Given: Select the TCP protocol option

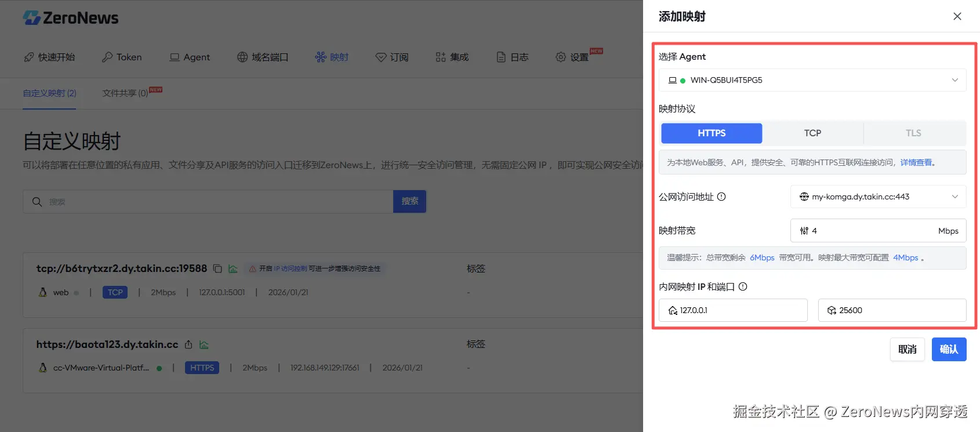Looking at the screenshot, I should 812,133.
